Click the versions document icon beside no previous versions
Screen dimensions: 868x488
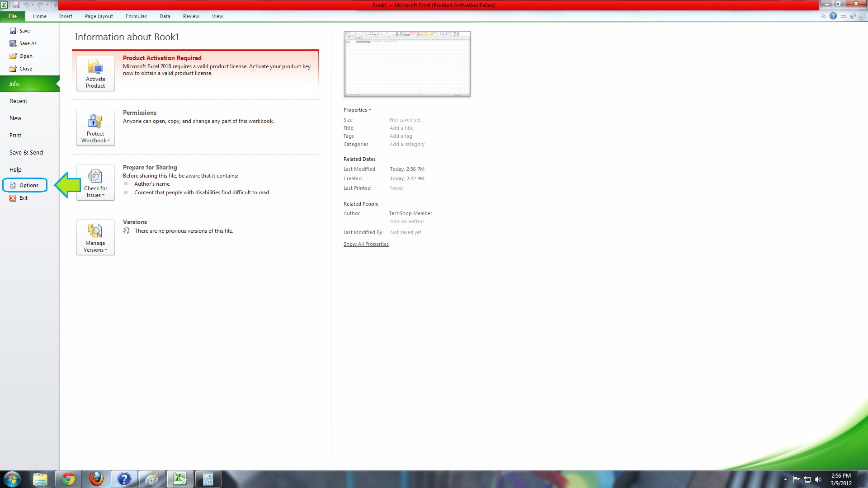pyautogui.click(x=127, y=231)
